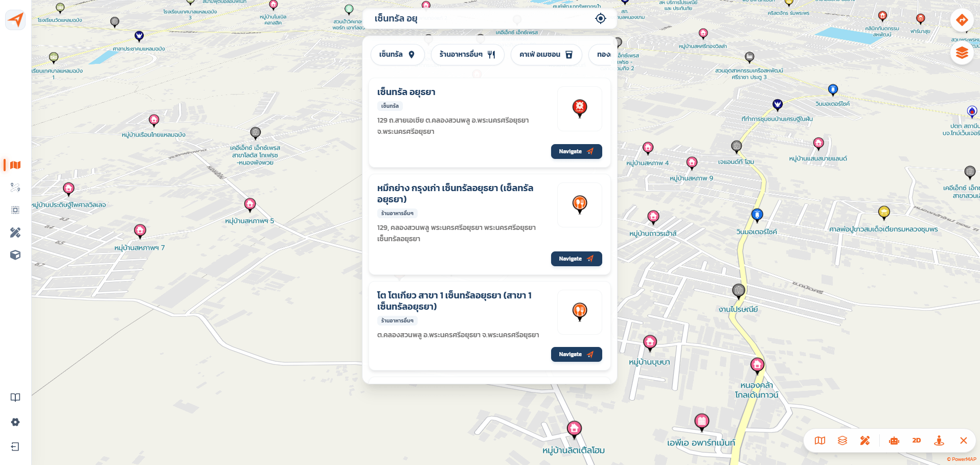Open the เซ็นทรัล อยุธยา result title
980x465 pixels.
pos(406,92)
